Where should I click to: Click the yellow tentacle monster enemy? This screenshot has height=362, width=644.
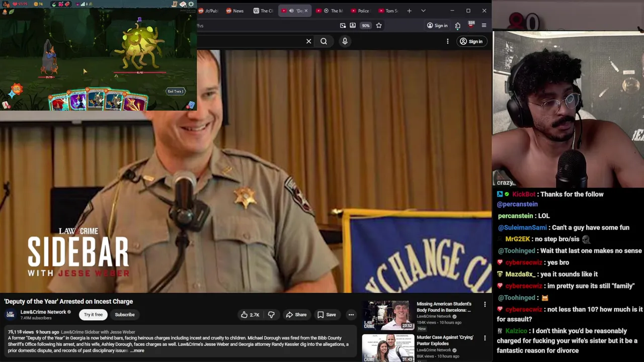point(140,47)
